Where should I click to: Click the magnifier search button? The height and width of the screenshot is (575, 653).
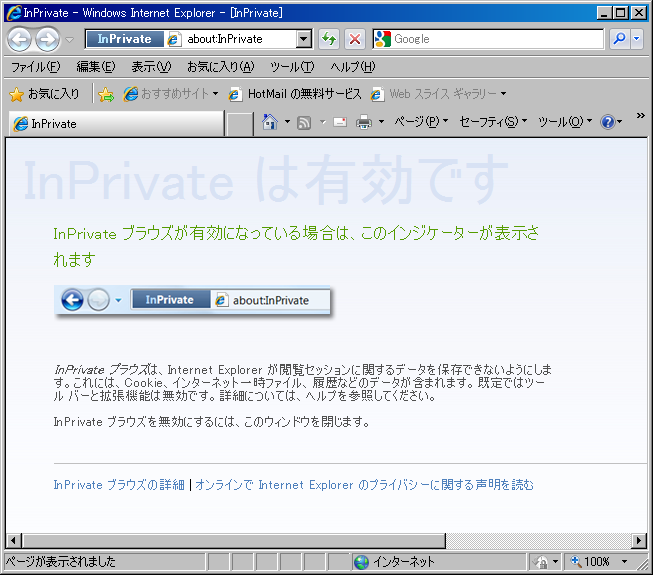click(x=619, y=39)
